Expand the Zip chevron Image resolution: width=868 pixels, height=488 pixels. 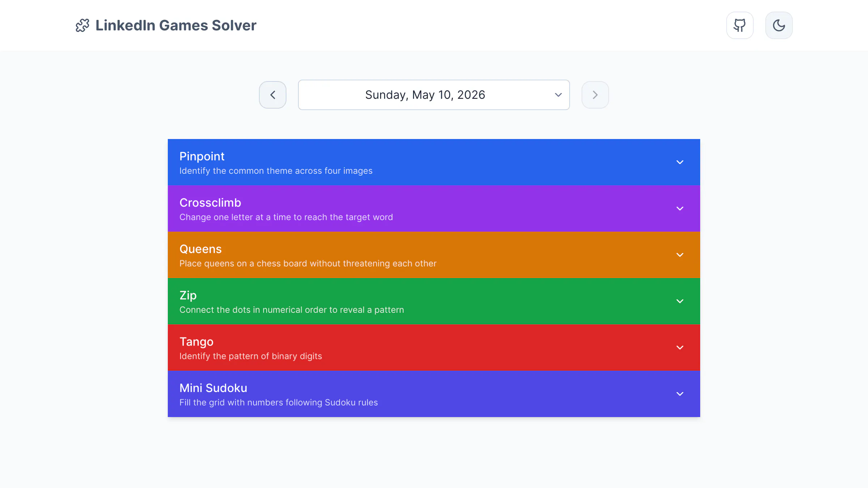point(680,301)
